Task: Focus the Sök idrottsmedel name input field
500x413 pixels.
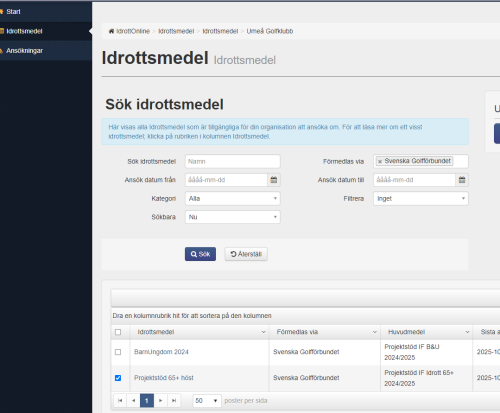Action: [233, 162]
